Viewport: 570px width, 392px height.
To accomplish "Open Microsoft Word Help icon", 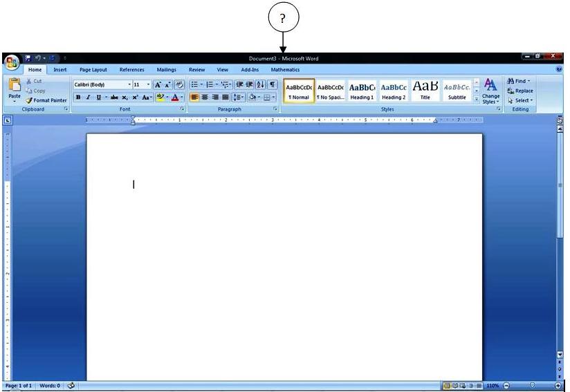I will click(x=559, y=69).
